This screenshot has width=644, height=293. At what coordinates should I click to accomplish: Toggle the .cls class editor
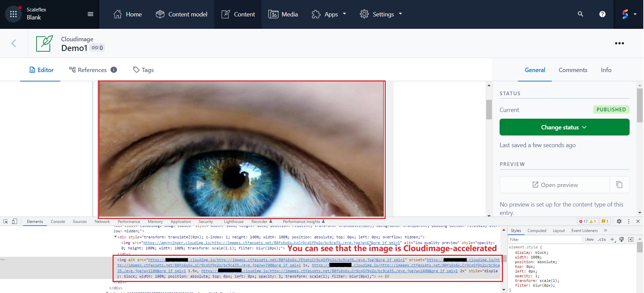pos(601,240)
